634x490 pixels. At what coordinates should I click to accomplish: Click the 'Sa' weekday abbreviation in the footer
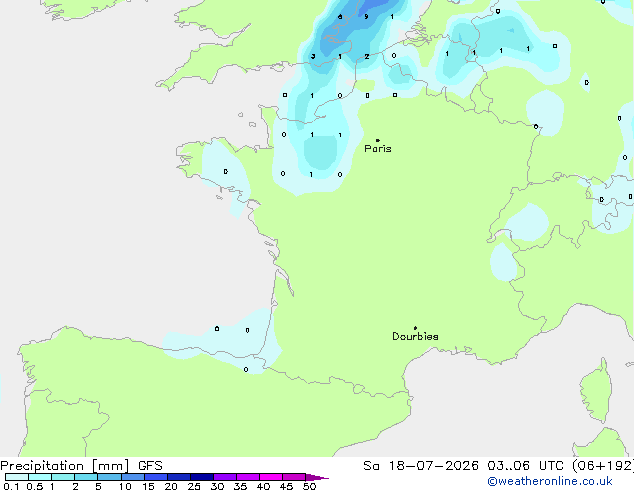point(371,466)
